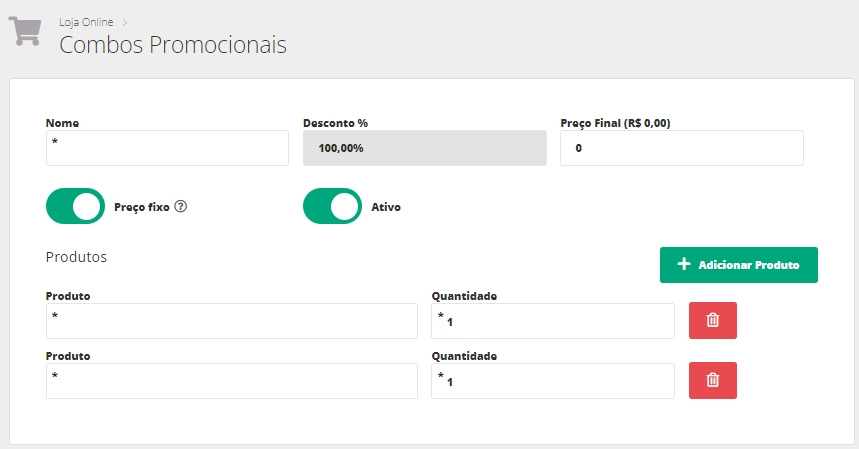Click the Produtos section heading
859x449 pixels.
(x=76, y=257)
